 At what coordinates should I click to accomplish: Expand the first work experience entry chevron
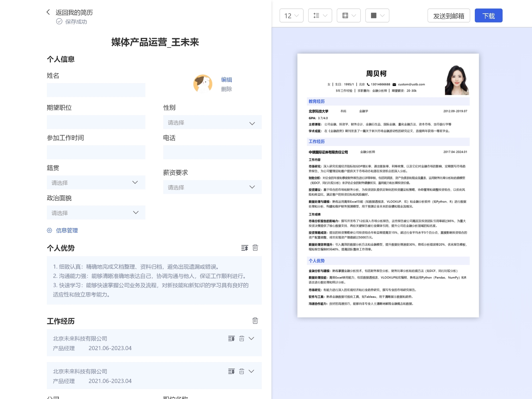(x=252, y=338)
